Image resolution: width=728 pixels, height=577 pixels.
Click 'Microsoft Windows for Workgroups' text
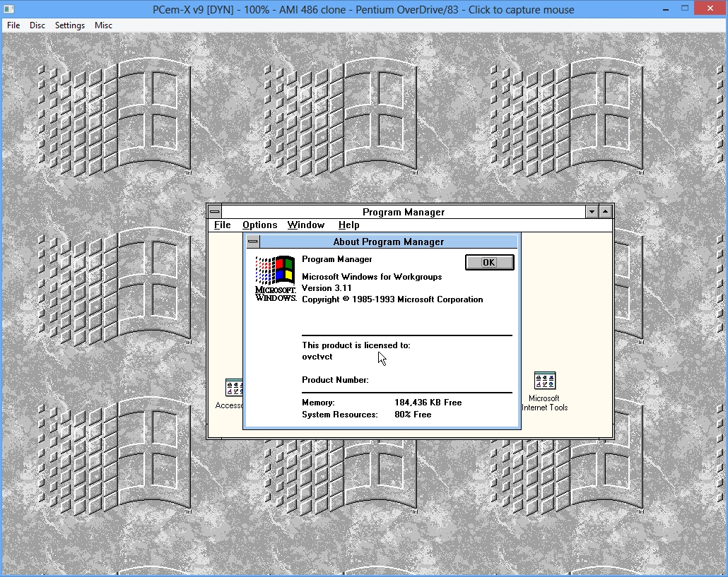pos(372,277)
